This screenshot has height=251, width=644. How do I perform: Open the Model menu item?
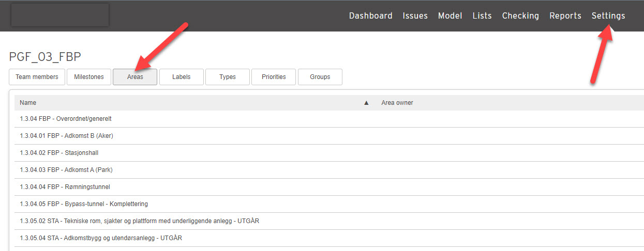pos(450,16)
